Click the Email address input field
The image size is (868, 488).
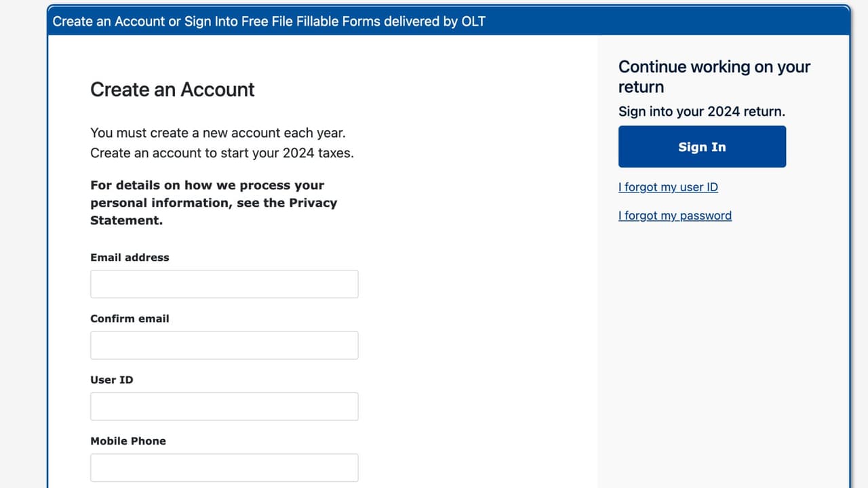(x=224, y=284)
